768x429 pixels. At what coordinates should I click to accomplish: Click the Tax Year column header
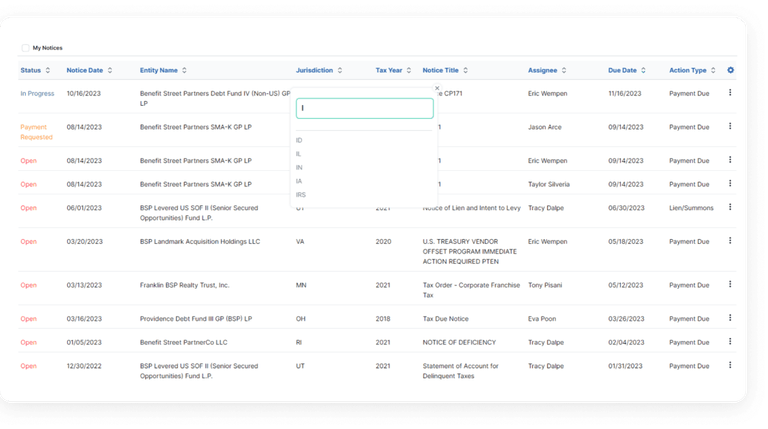pyautogui.click(x=389, y=71)
